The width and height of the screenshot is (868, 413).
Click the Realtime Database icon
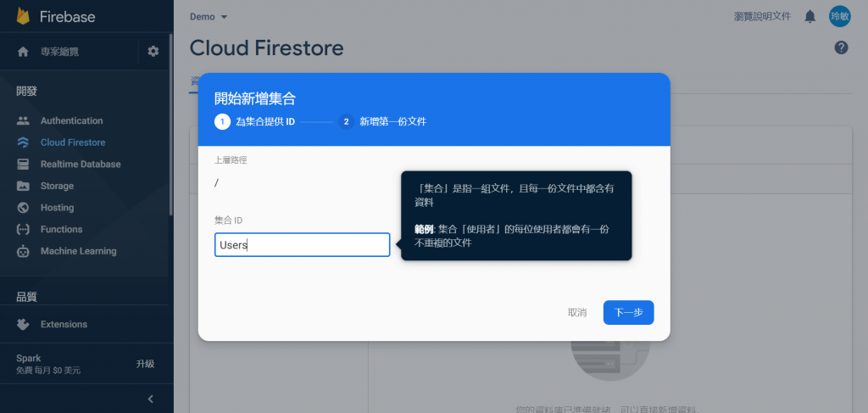[23, 164]
